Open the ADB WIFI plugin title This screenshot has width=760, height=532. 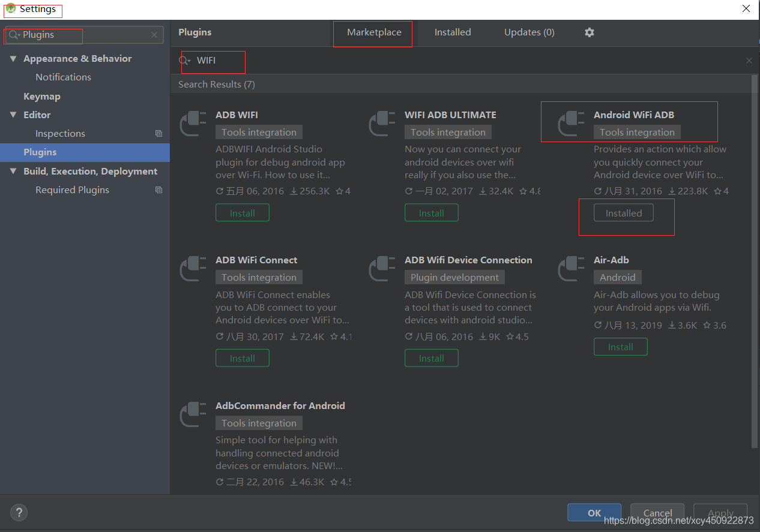point(237,115)
